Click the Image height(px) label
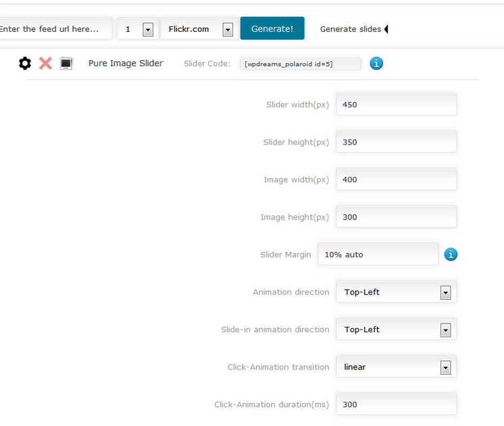 [295, 217]
